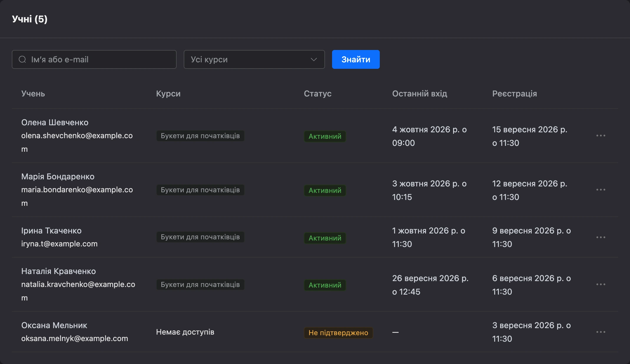Click the search magnifier icon

(x=22, y=59)
